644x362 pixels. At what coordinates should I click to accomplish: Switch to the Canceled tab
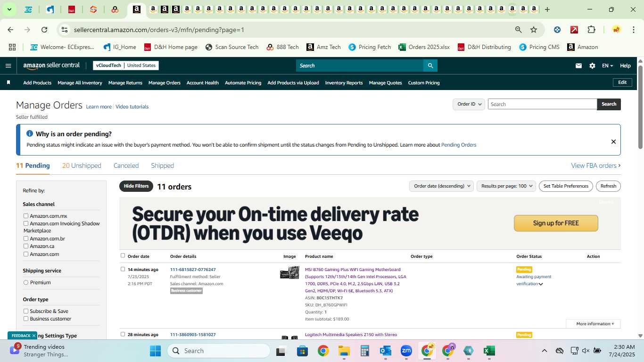(x=126, y=165)
